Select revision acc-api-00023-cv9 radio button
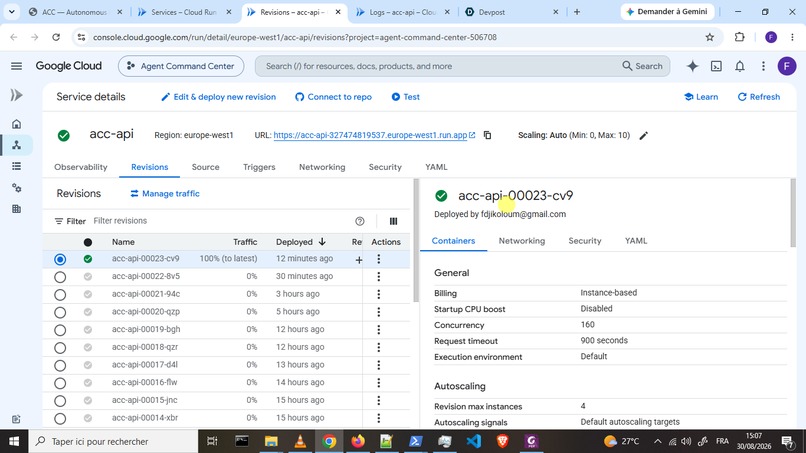 pyautogui.click(x=60, y=259)
